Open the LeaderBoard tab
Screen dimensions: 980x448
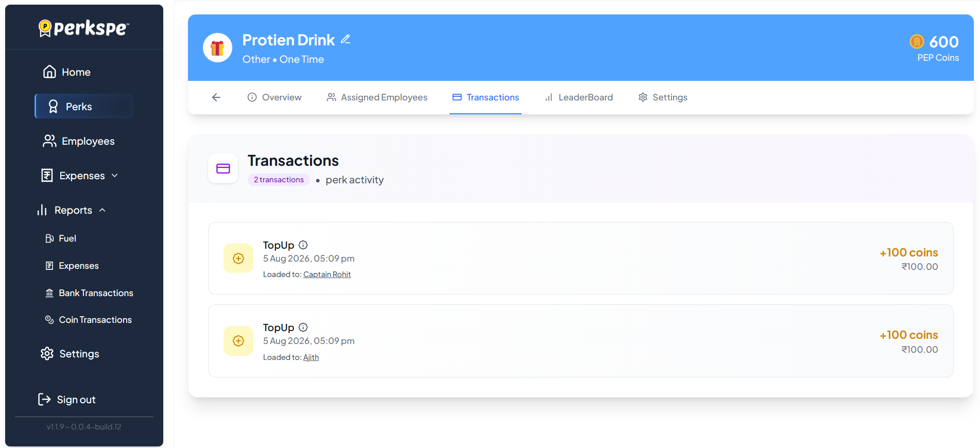pos(579,97)
